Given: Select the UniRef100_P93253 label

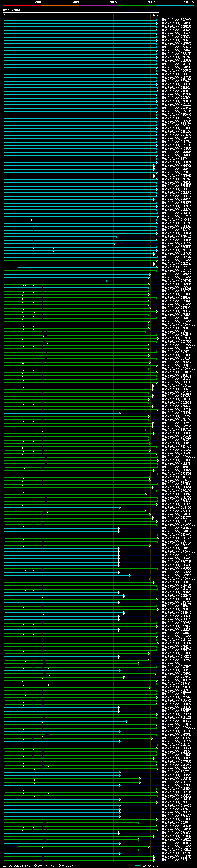Looking at the screenshot, I should (176, 118).
